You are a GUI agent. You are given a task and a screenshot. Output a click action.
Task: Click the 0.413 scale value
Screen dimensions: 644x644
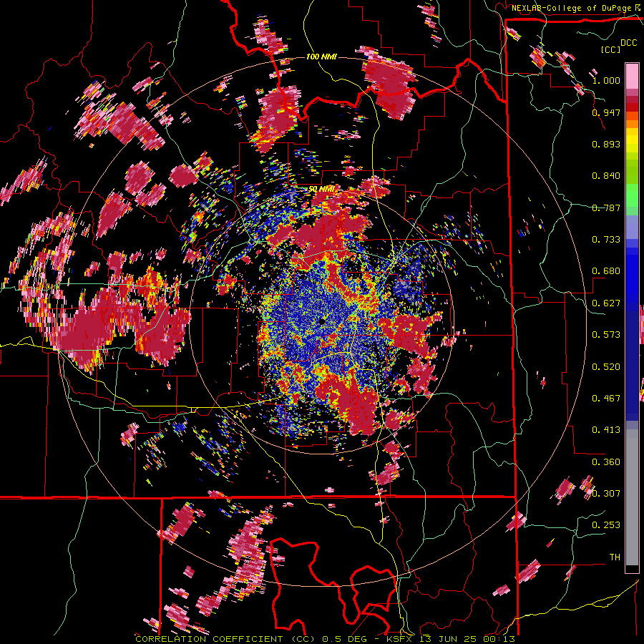(606, 430)
